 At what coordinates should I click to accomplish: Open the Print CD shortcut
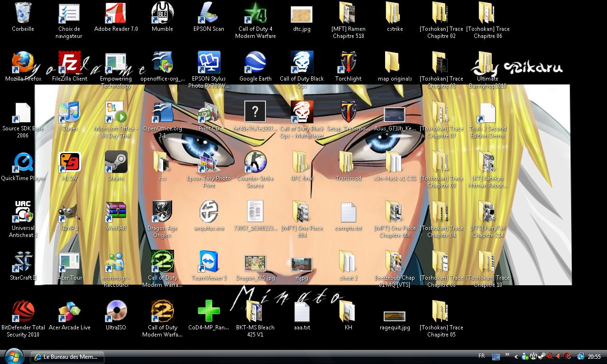tap(209, 112)
